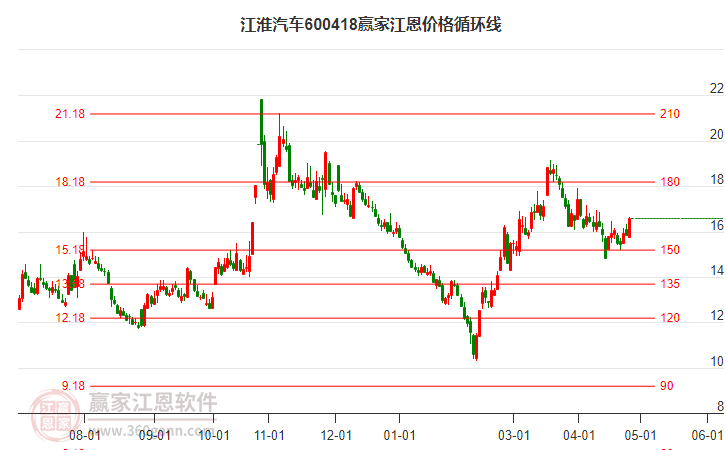726x450 pixels.
Task: Click the 12.18 price level label
Action: (70, 318)
